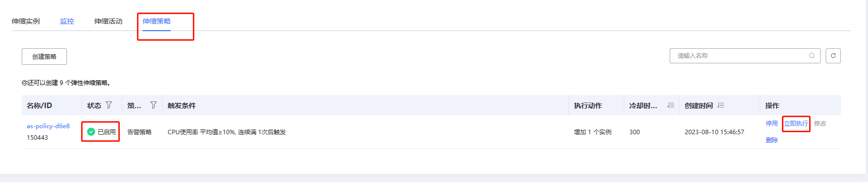
Task: Switch to 伸缩实例 tab
Action: pos(26,21)
